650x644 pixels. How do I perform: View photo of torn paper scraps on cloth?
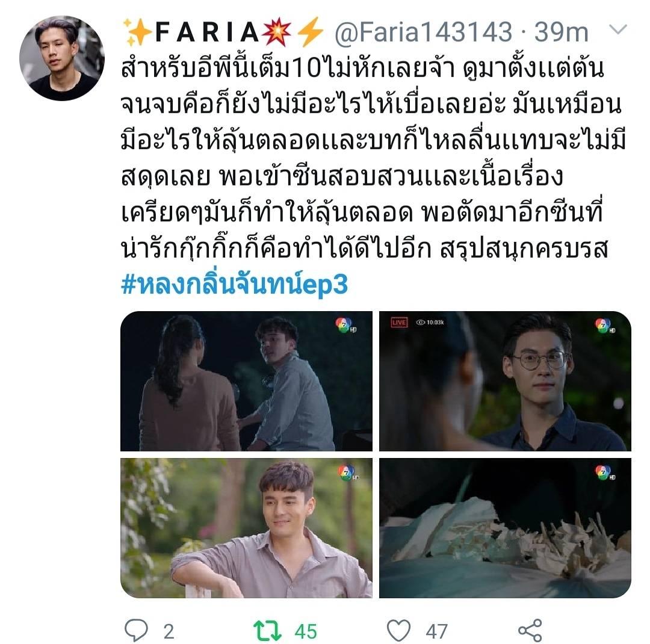click(505, 528)
